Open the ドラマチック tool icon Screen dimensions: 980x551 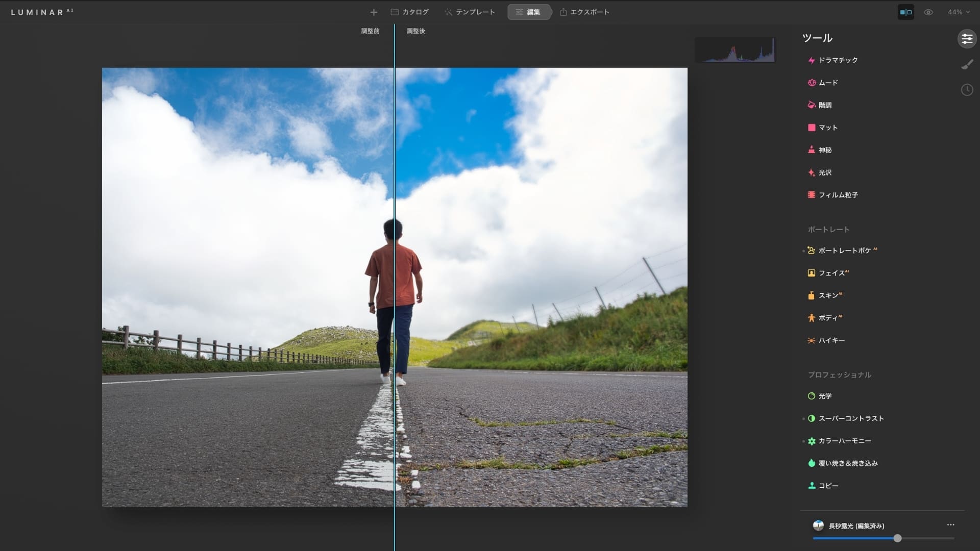(x=812, y=60)
